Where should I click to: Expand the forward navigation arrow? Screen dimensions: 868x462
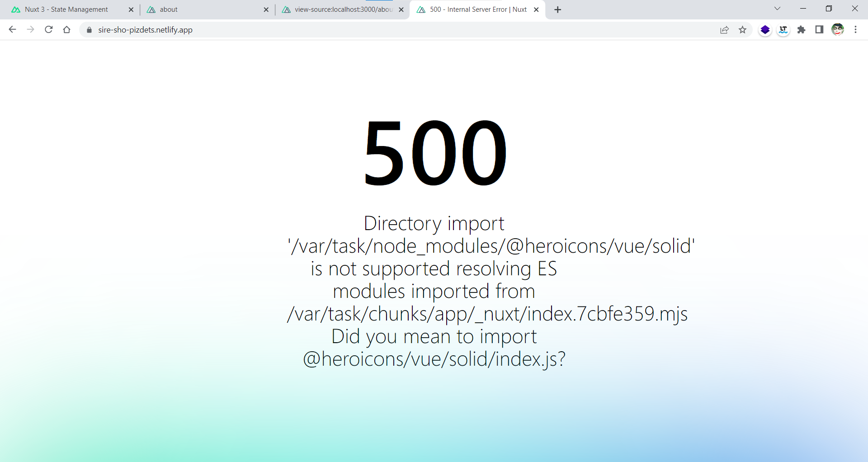pyautogui.click(x=30, y=29)
